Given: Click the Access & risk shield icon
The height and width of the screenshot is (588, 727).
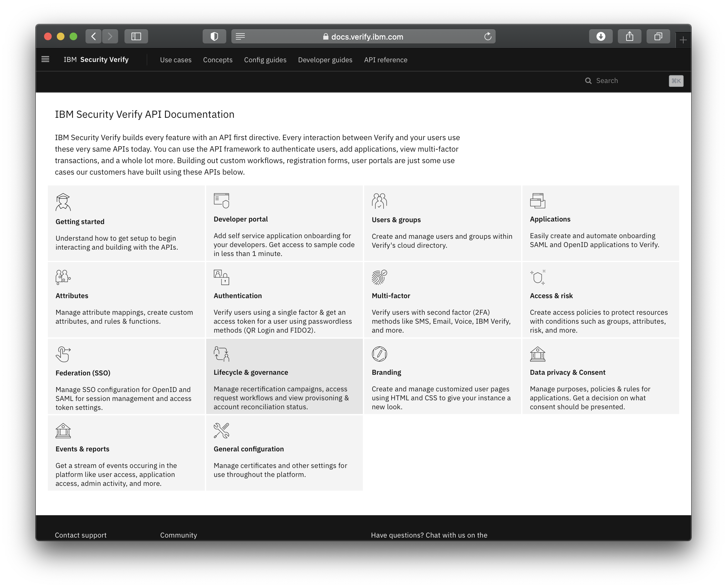Looking at the screenshot, I should point(537,277).
